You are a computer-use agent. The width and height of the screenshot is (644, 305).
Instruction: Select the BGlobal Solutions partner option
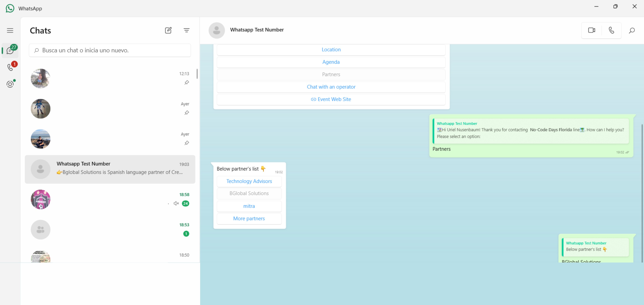[249, 193]
